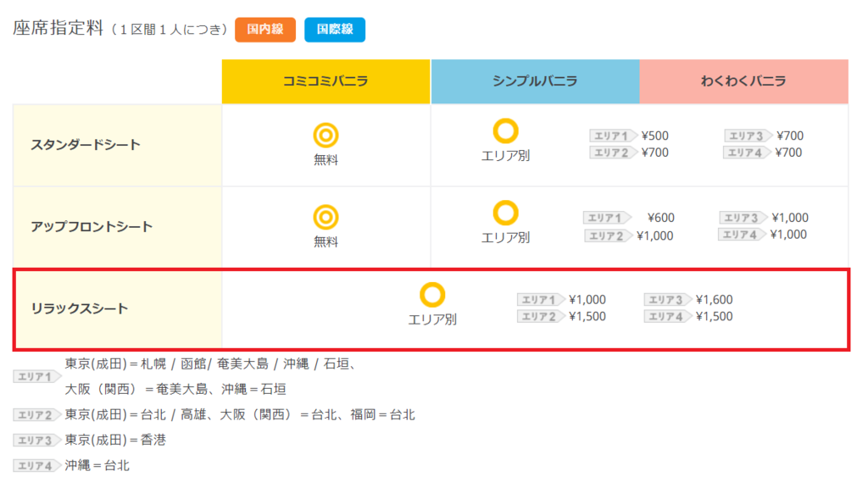
Task: Click エリア4 legend tag below table
Action: (37, 466)
